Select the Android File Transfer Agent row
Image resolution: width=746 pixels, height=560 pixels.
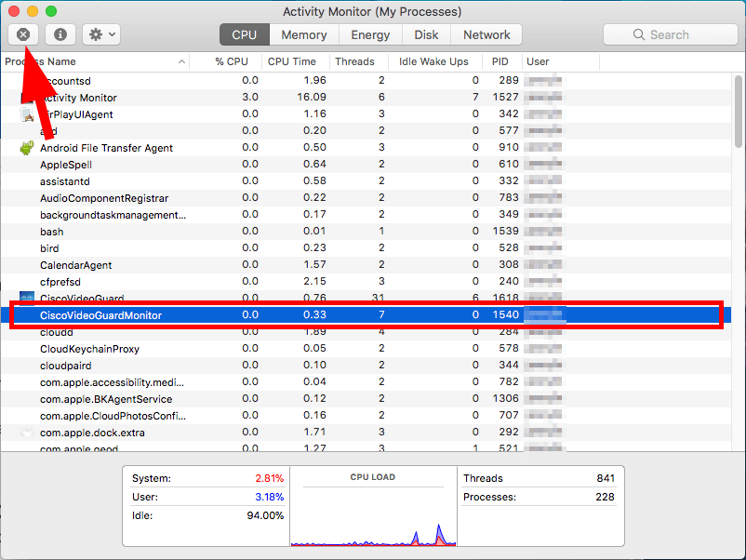point(366,148)
